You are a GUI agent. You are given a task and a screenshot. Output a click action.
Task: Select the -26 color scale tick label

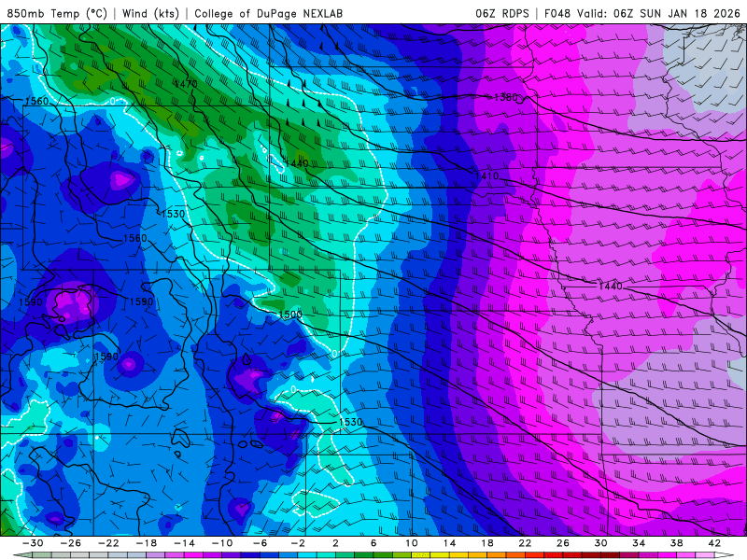point(71,543)
